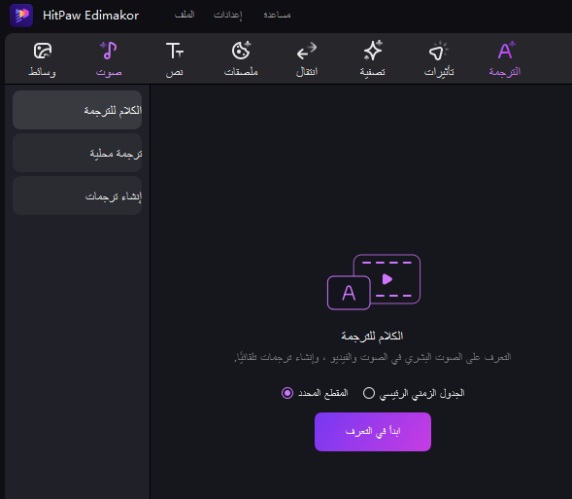Open the Text (نص) tool icon

174,51
